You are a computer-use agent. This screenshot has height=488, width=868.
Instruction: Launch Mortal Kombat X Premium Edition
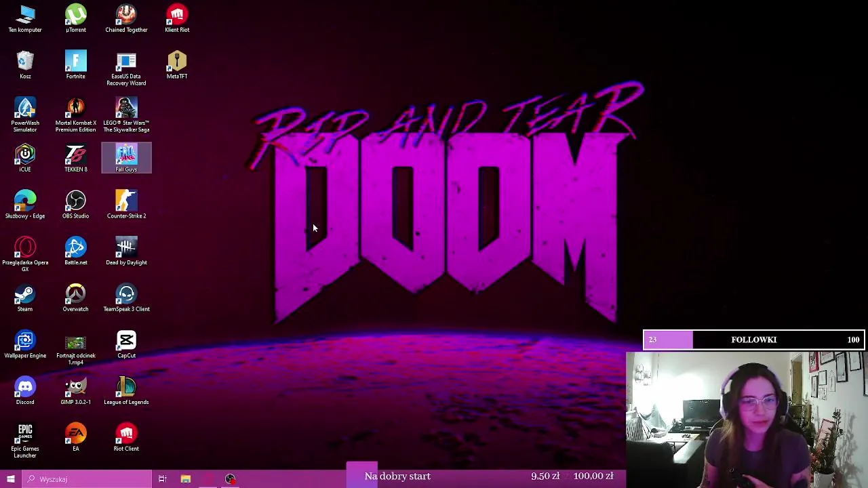76,115
